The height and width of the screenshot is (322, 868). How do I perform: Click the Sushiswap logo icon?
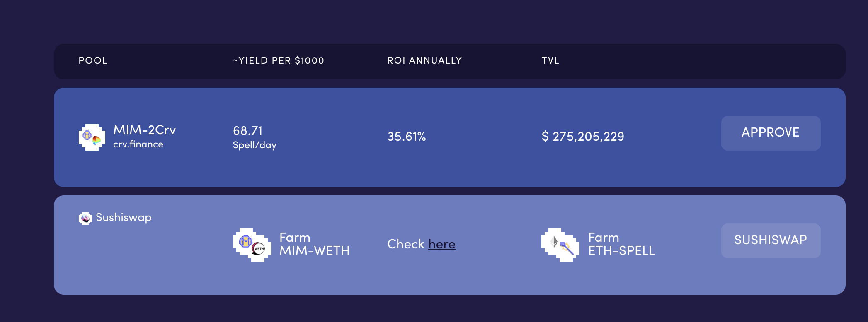[x=85, y=218]
